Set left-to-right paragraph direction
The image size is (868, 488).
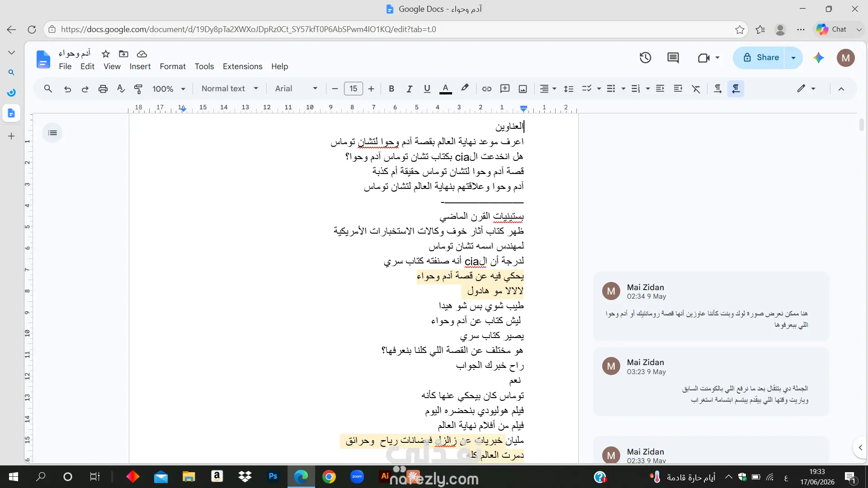pos(717,89)
